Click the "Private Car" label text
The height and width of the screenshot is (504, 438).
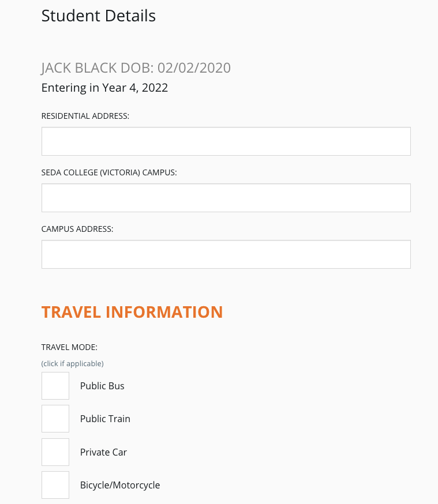coord(103,452)
